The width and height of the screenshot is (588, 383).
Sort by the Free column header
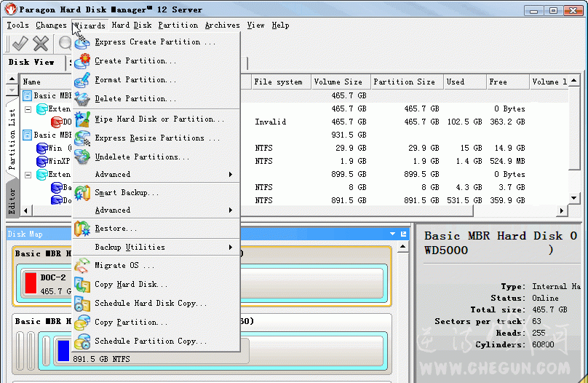coord(507,82)
